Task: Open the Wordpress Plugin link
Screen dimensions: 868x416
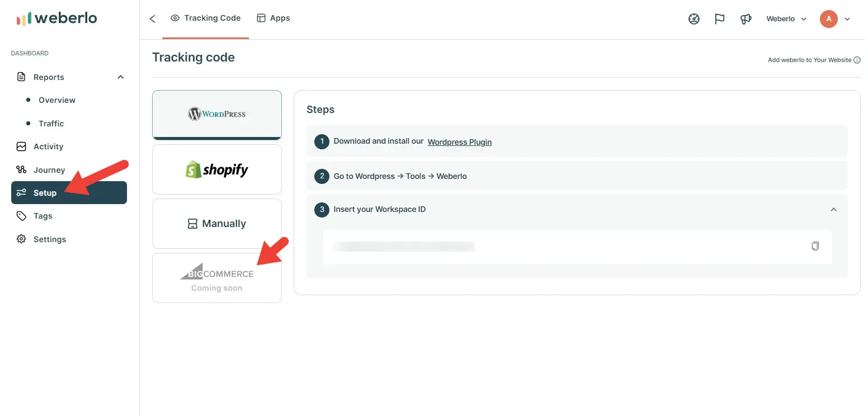Action: (460, 142)
